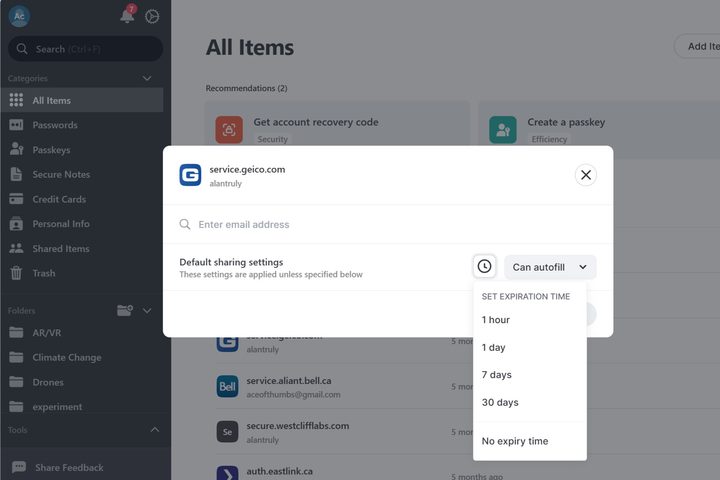Image resolution: width=720 pixels, height=480 pixels.
Task: Collapse the Categories section
Action: coord(147,78)
